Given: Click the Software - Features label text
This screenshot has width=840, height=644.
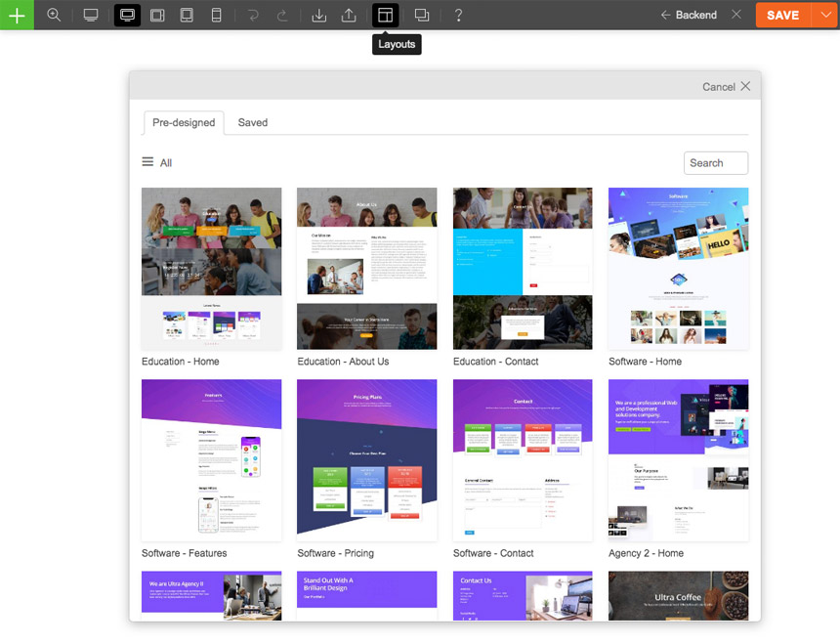Looking at the screenshot, I should point(184,553).
